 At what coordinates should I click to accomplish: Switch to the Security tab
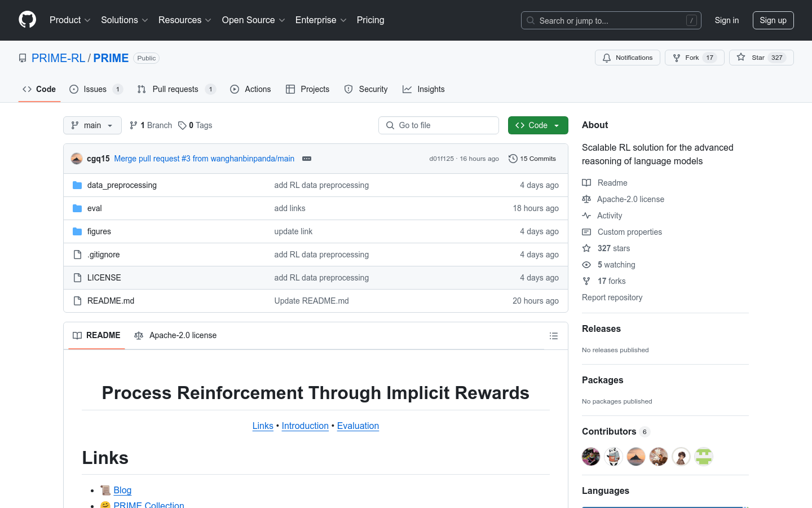coord(366,89)
